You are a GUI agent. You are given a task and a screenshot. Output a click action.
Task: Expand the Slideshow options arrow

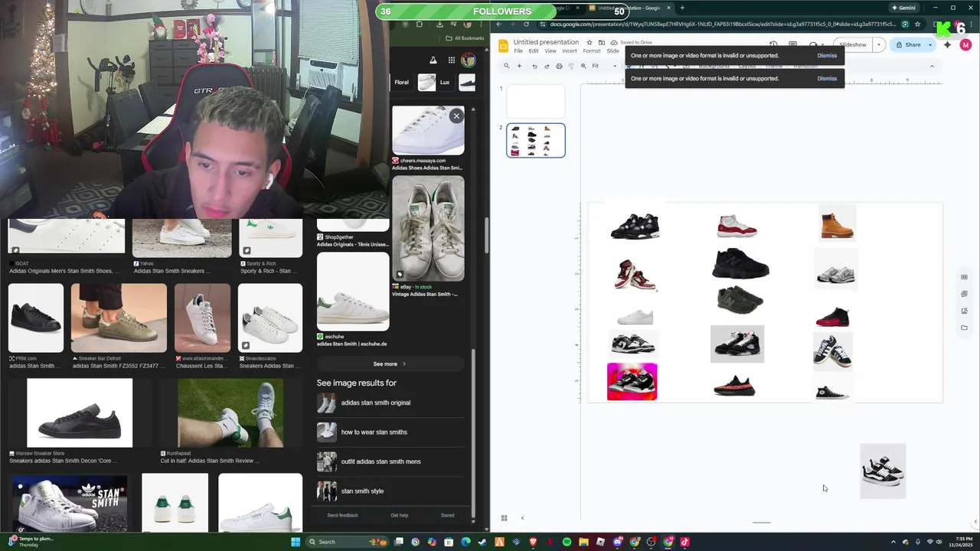(x=879, y=45)
